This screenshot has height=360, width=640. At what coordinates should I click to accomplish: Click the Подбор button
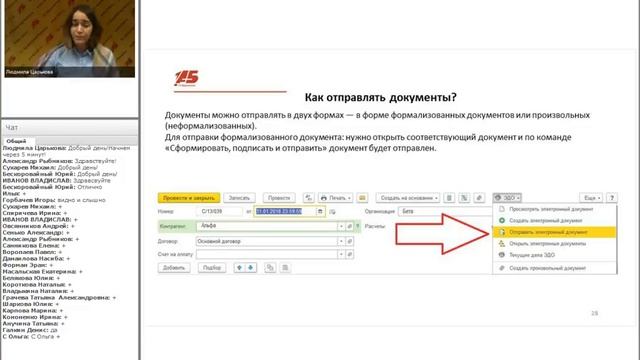click(x=212, y=268)
